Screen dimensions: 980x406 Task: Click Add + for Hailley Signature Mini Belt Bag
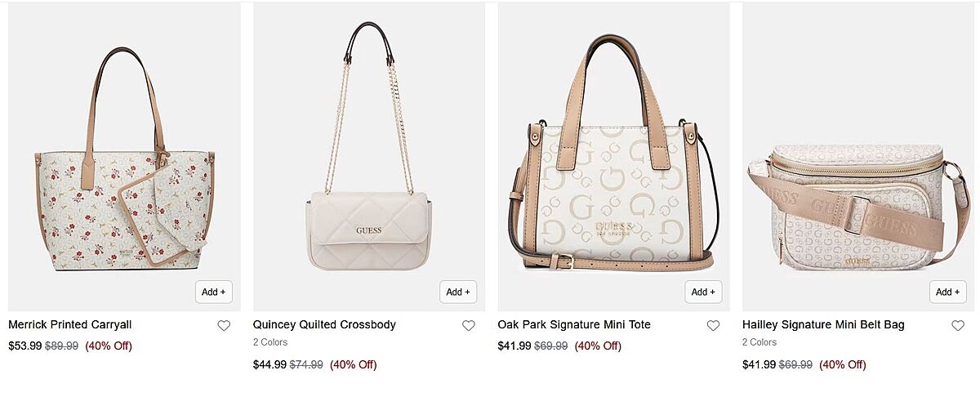click(x=947, y=292)
